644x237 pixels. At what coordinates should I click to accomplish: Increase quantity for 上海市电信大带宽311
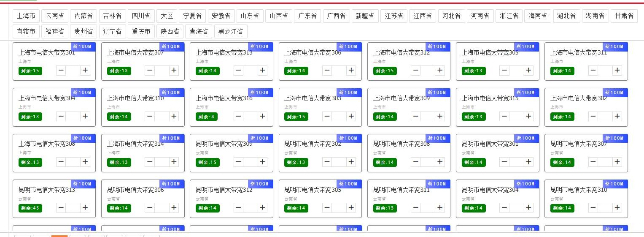617,70
